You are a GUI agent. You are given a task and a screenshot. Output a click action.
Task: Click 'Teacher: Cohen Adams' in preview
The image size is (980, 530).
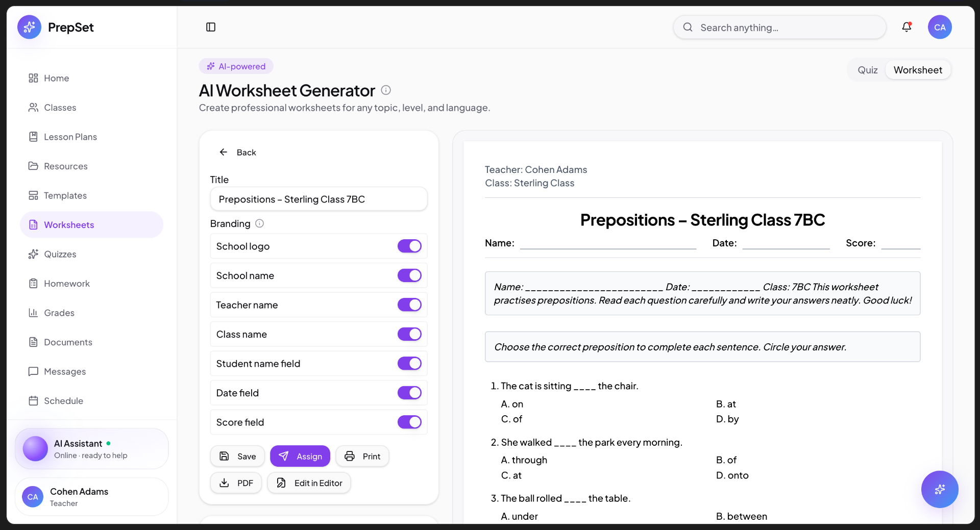pos(536,169)
